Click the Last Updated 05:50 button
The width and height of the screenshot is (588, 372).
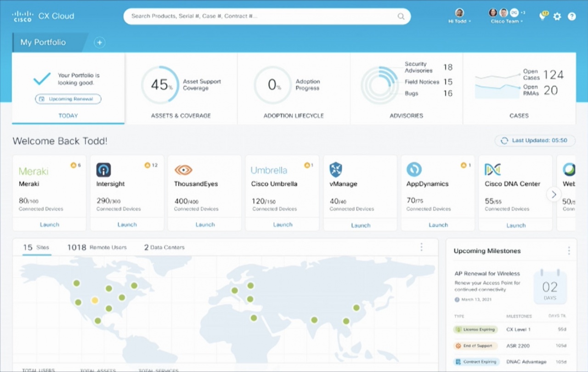[535, 141]
